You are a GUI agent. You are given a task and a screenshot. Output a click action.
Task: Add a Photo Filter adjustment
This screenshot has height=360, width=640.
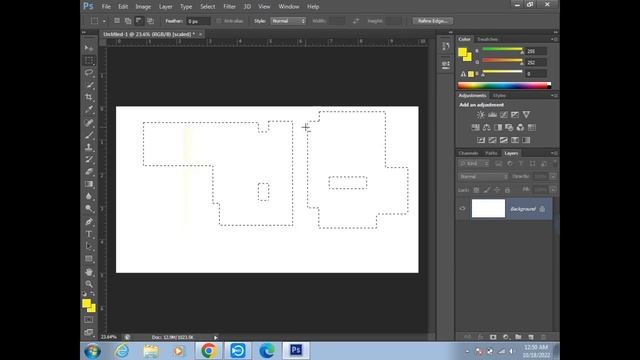click(509, 127)
